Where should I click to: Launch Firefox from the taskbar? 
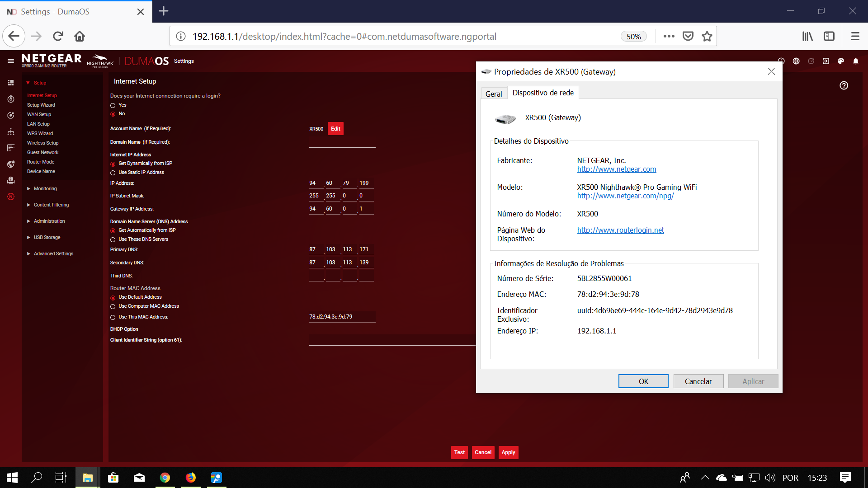point(191,478)
